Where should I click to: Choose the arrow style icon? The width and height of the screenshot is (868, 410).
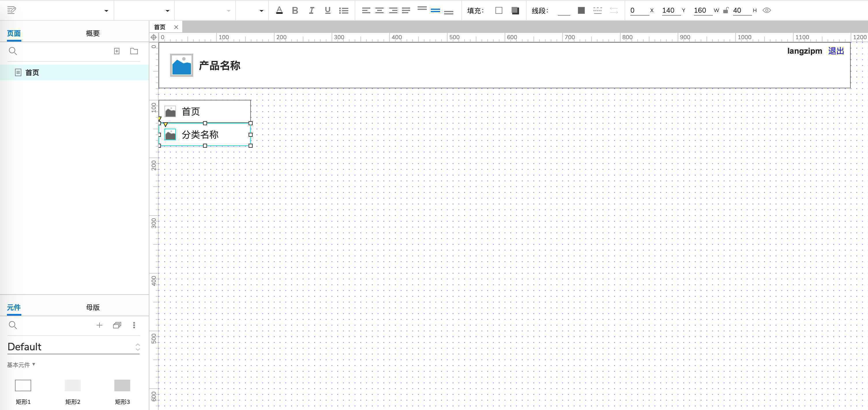614,10
